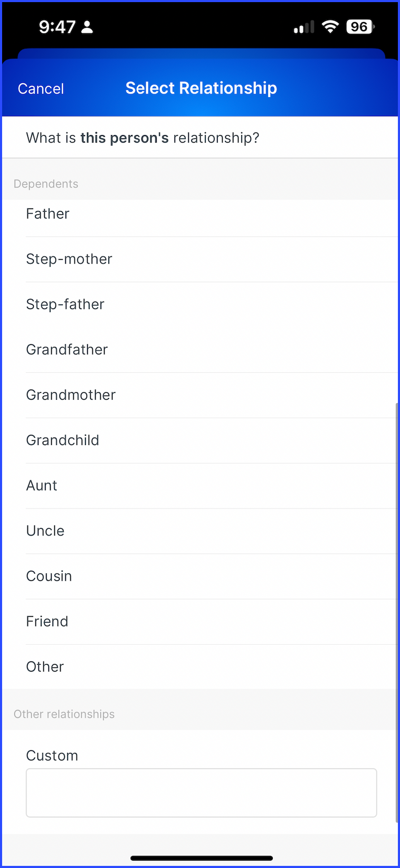Pick Grandfather relationship
This screenshot has height=868, width=400.
[201, 350]
